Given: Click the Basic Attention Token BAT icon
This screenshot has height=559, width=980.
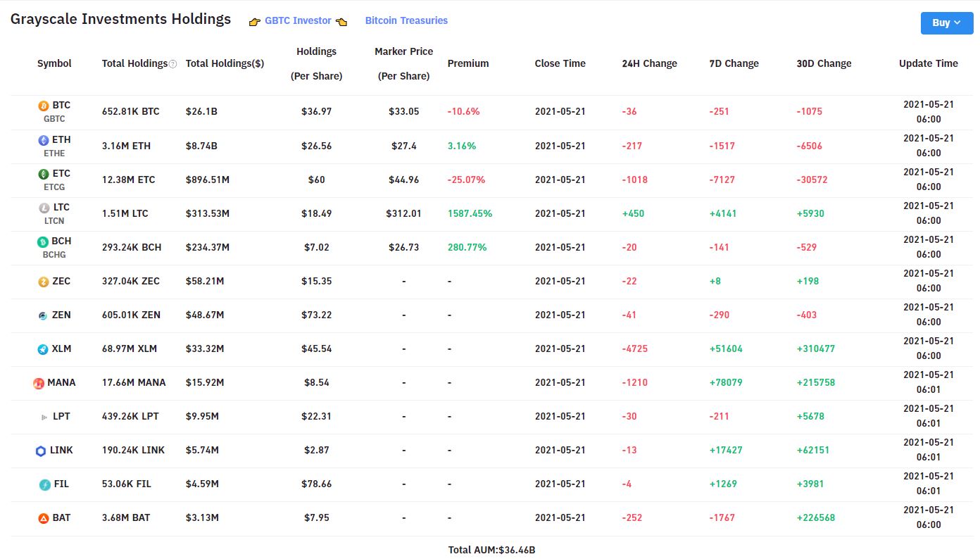Looking at the screenshot, I should tap(44, 518).
